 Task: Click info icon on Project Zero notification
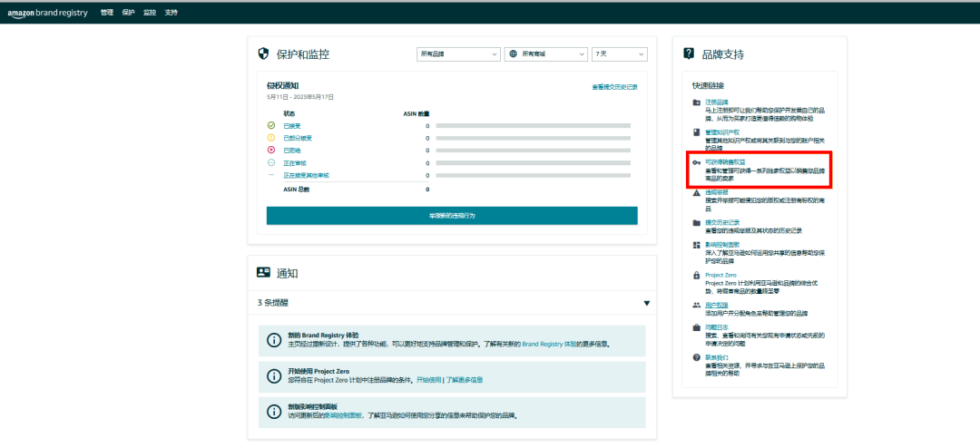coord(273,376)
